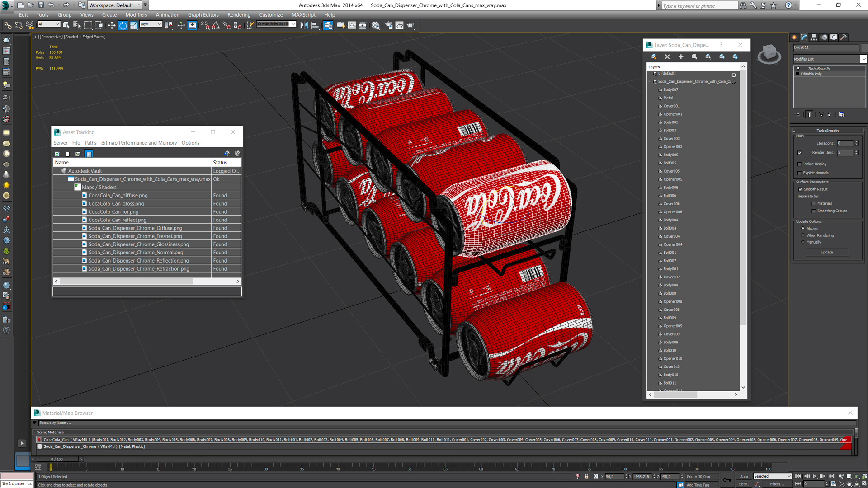The height and width of the screenshot is (488, 868).
Task: Open the Utilities hammer panel tab
Action: coord(843,38)
